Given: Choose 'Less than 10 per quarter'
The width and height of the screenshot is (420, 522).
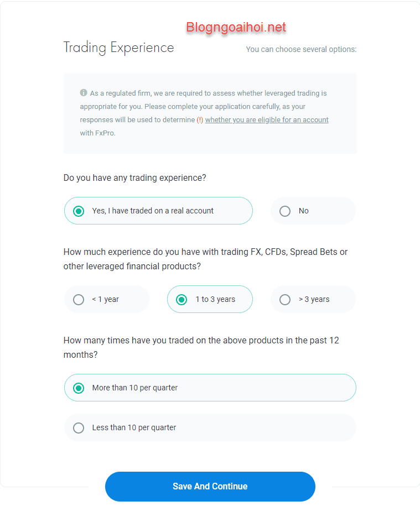Looking at the screenshot, I should [210, 427].
